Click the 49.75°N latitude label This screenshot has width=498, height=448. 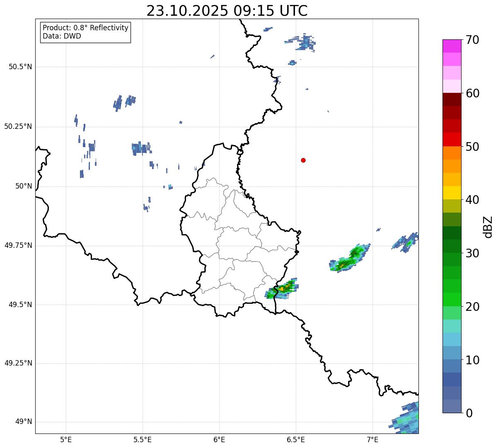coord(18,245)
